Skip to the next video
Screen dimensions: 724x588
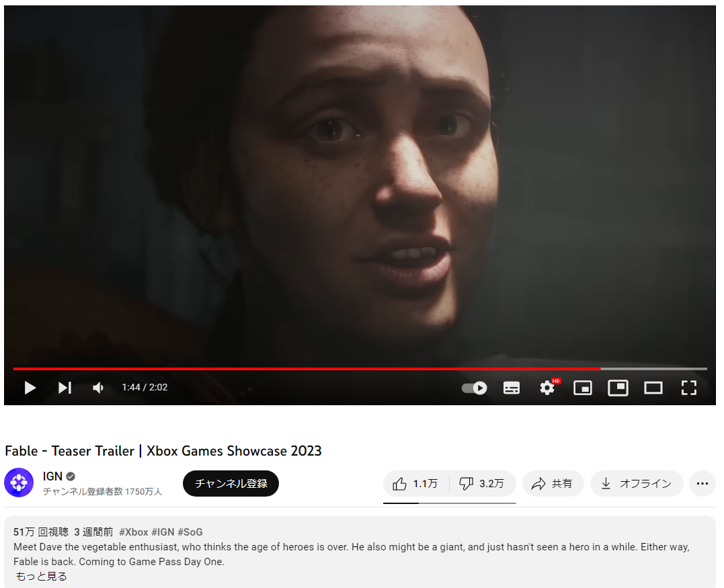(x=65, y=388)
